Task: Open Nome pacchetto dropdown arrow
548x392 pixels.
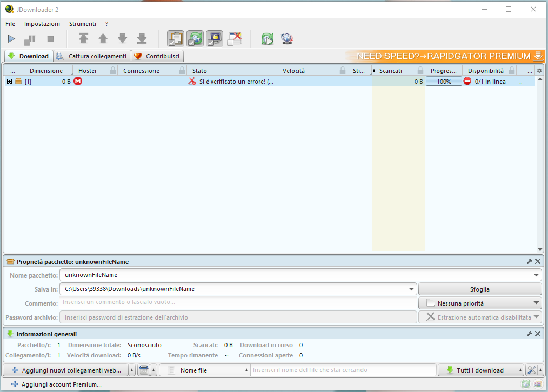Action: 536,275
